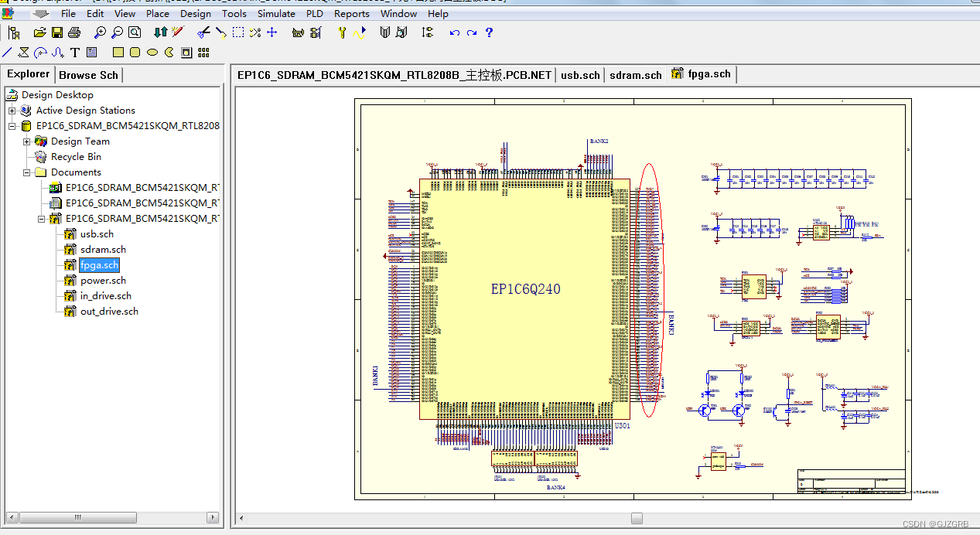Open the Simulate menu

[276, 13]
